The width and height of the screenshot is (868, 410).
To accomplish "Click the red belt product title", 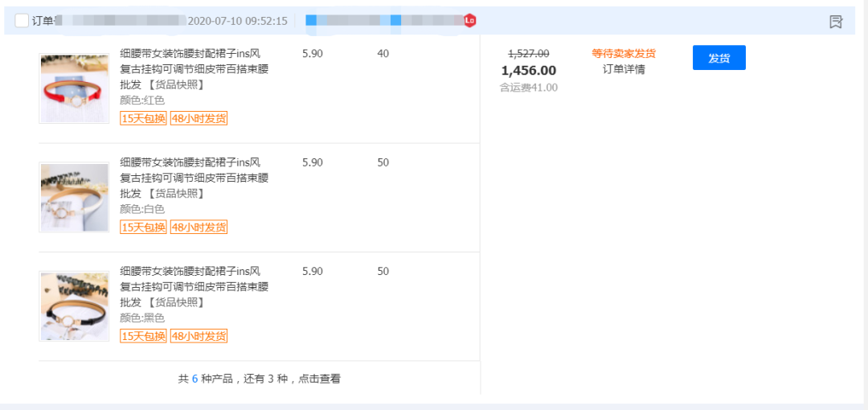I will click(194, 69).
